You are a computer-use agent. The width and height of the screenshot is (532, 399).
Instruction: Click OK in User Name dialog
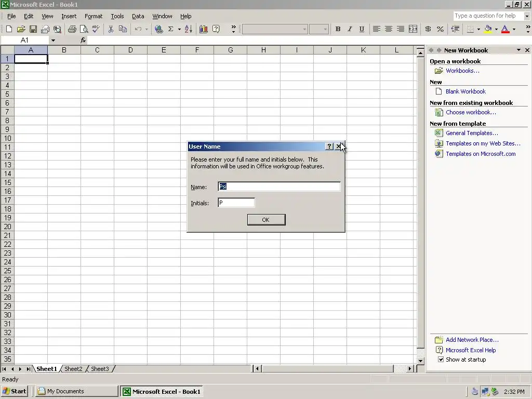tap(267, 220)
